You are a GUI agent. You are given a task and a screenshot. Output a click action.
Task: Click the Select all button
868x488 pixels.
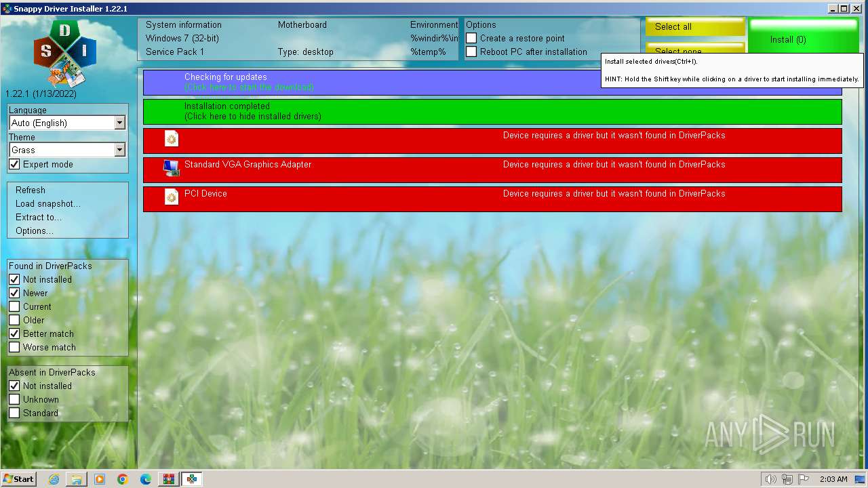(x=695, y=27)
